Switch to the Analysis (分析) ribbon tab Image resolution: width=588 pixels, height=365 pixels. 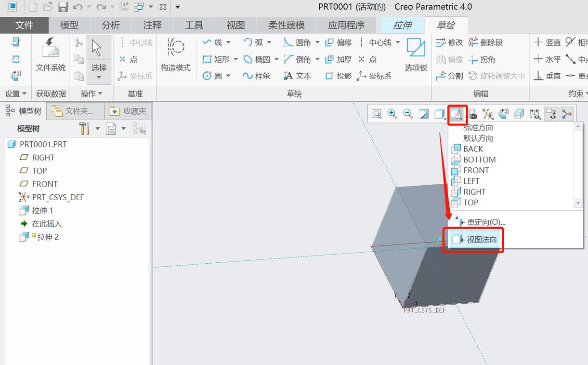point(111,25)
